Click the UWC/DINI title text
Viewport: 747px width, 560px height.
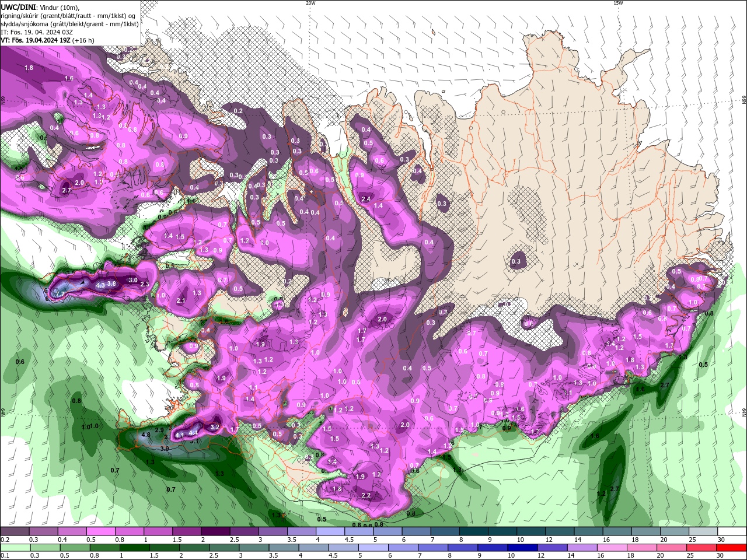pyautogui.click(x=18, y=7)
